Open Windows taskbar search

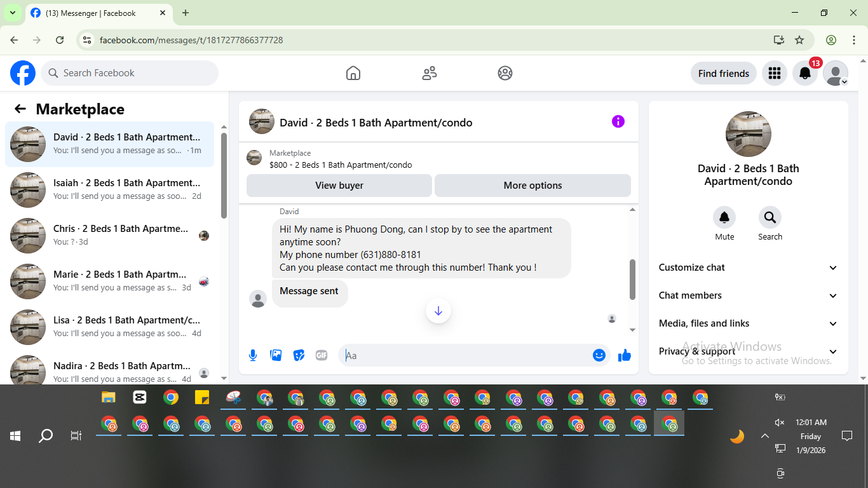pos(46,436)
